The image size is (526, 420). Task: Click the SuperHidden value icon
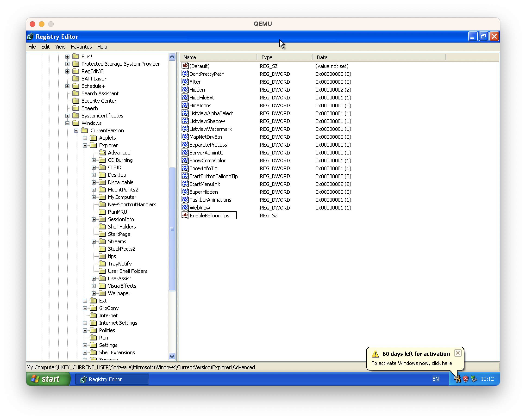185,191
